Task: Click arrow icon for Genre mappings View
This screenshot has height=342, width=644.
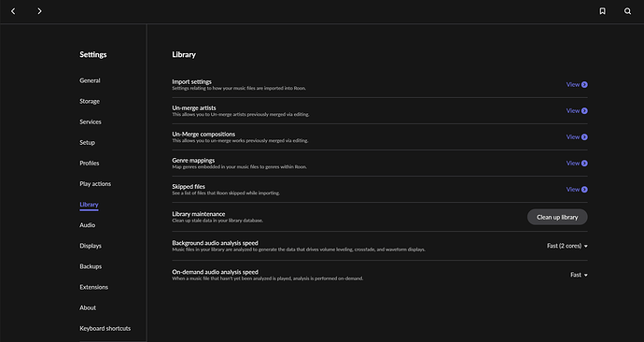Action: point(584,164)
